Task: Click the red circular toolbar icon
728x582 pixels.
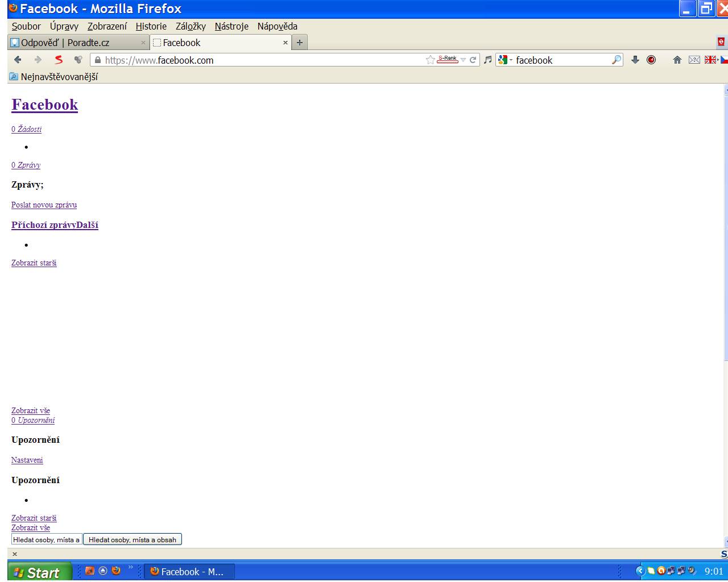Action: [651, 60]
